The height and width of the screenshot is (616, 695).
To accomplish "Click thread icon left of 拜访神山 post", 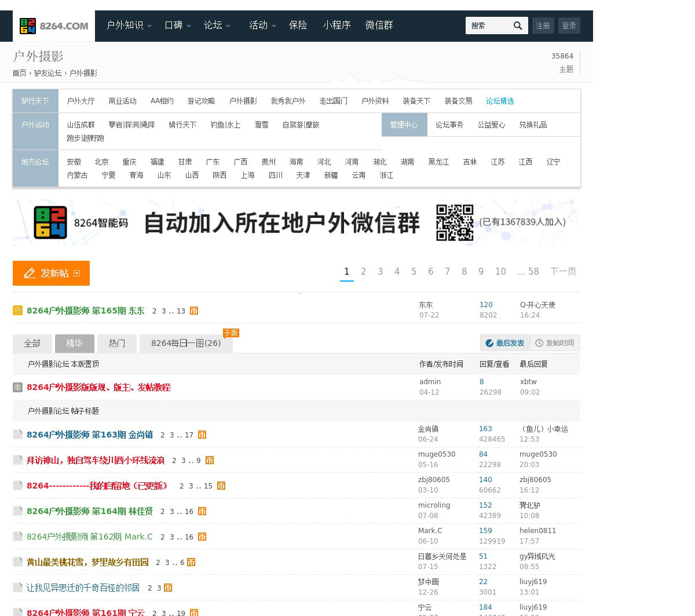I will (x=17, y=460).
